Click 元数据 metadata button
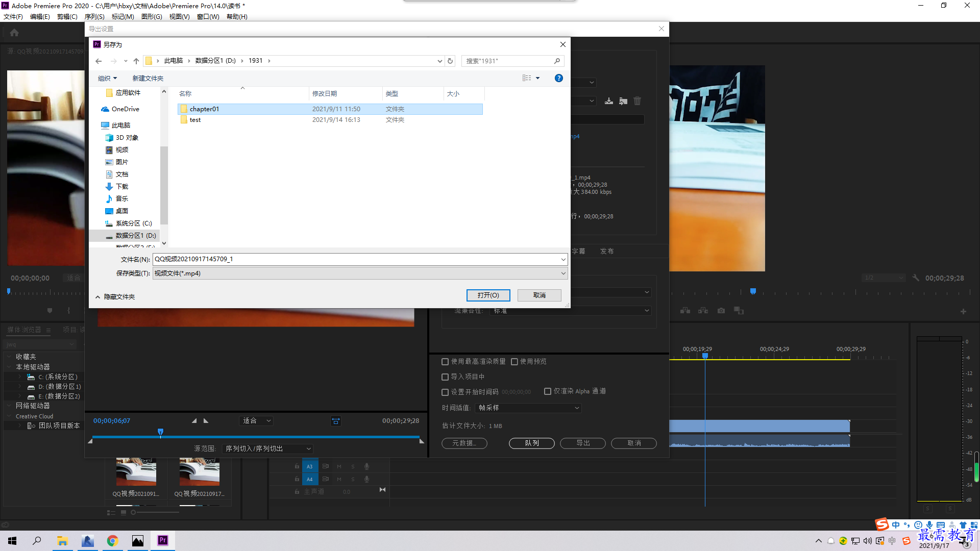The height and width of the screenshot is (551, 980). pyautogui.click(x=464, y=443)
